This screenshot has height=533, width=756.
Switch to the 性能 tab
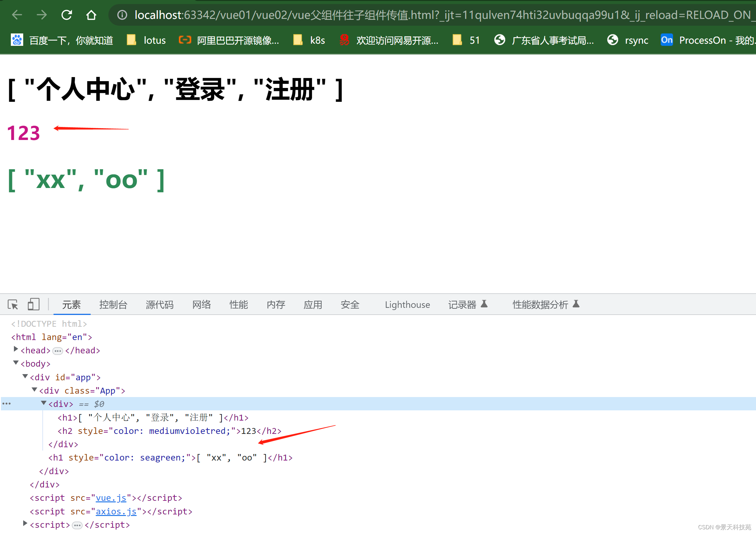click(x=239, y=304)
